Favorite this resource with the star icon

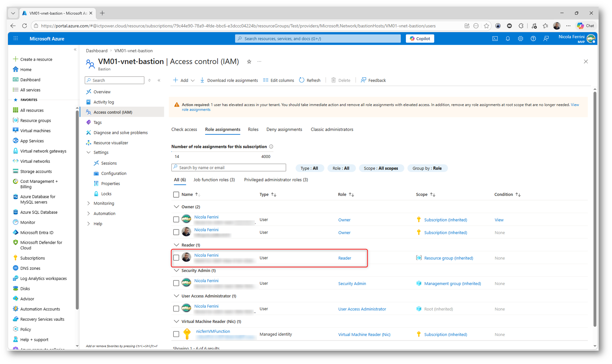pyautogui.click(x=249, y=62)
